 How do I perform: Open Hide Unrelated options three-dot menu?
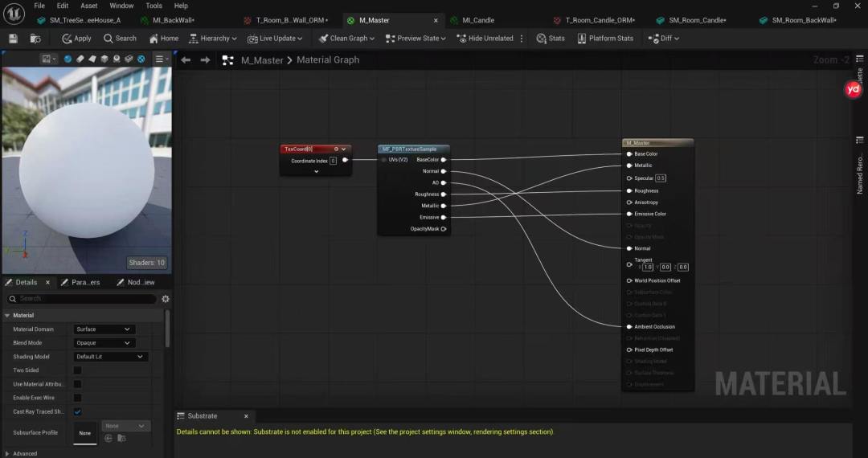click(522, 39)
